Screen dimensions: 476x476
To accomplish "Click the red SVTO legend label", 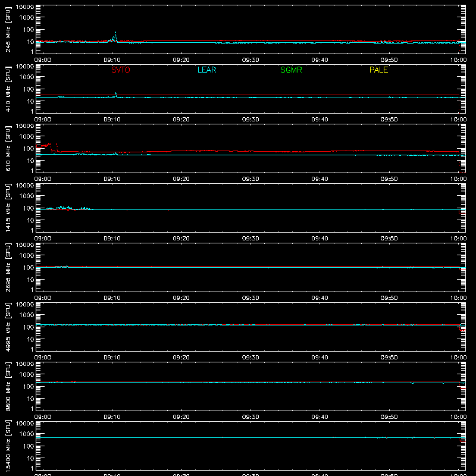I will (x=121, y=70).
